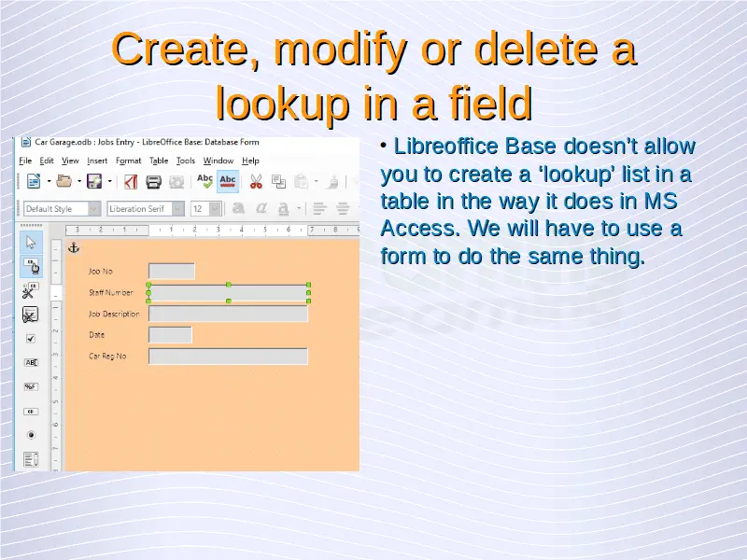Click the Date input field
The width and height of the screenshot is (747, 560).
point(170,335)
